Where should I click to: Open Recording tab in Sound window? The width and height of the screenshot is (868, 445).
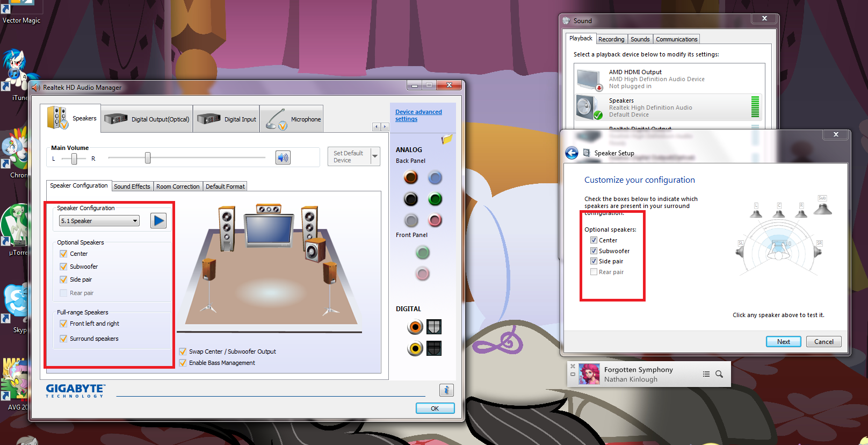pos(611,39)
